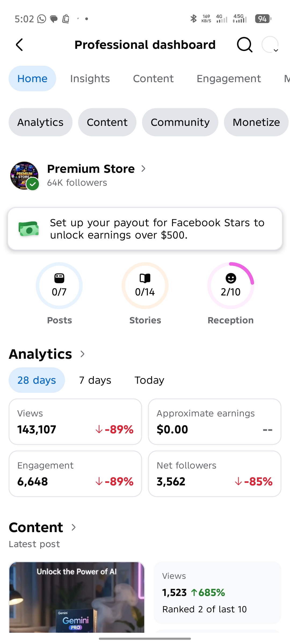Tap the green cash payout icon
This screenshot has height=644, width=290.
click(29, 229)
